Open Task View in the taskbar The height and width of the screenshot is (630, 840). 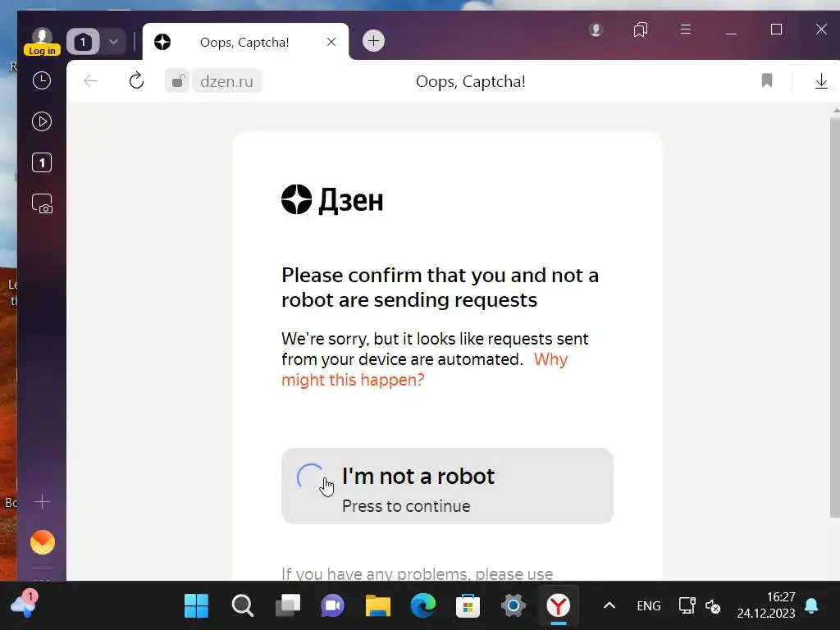click(x=288, y=606)
